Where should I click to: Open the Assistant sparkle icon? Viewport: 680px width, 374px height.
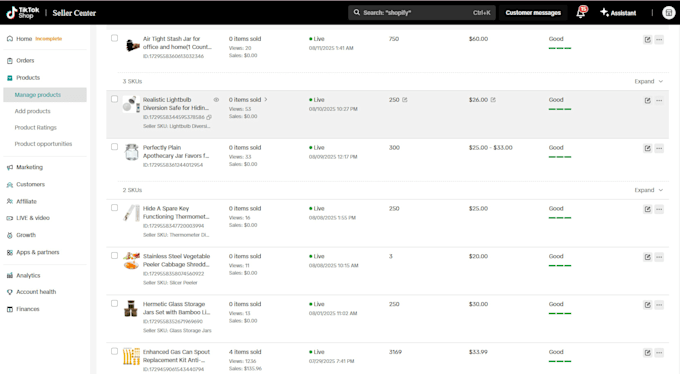(x=604, y=12)
